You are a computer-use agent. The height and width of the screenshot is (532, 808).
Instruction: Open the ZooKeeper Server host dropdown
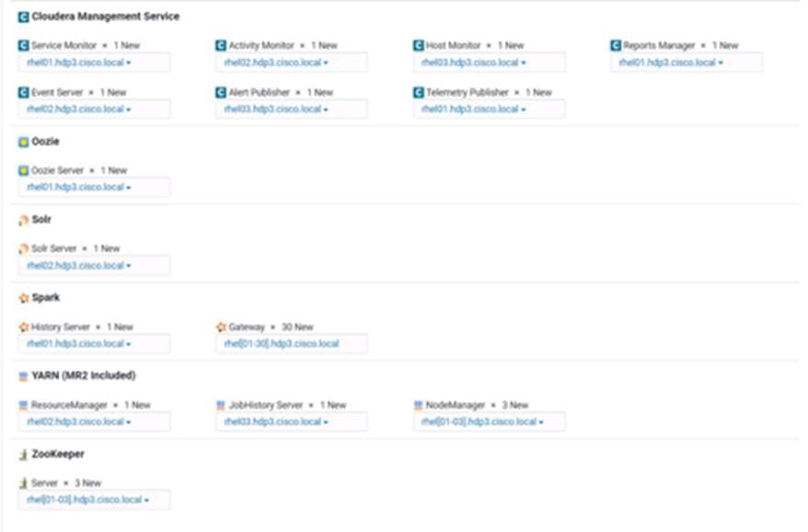tap(94, 500)
